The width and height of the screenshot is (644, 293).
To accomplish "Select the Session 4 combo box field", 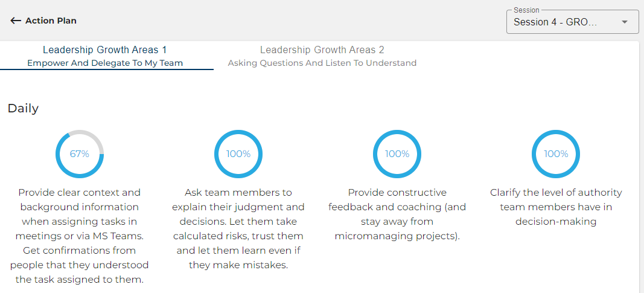I will (573, 22).
